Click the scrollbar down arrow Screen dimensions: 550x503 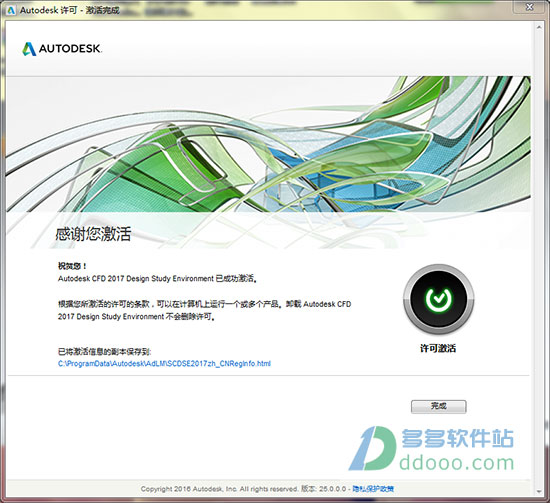[539, 491]
